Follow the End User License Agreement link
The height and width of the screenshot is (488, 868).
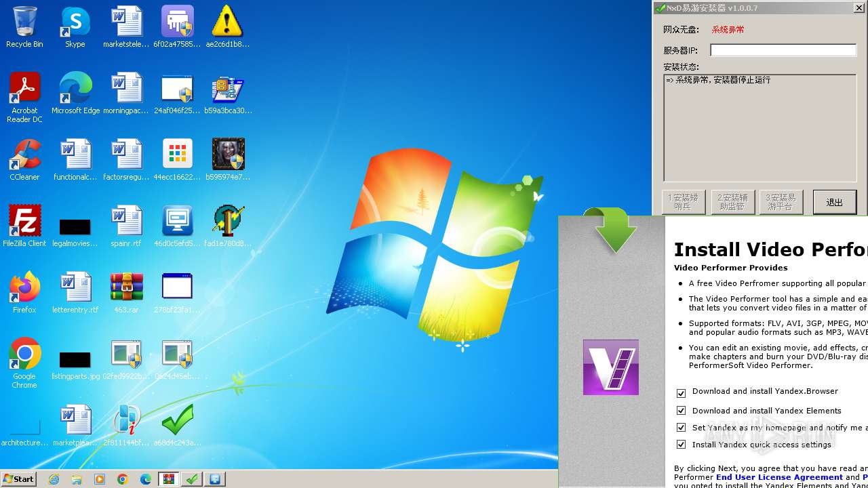point(779,477)
